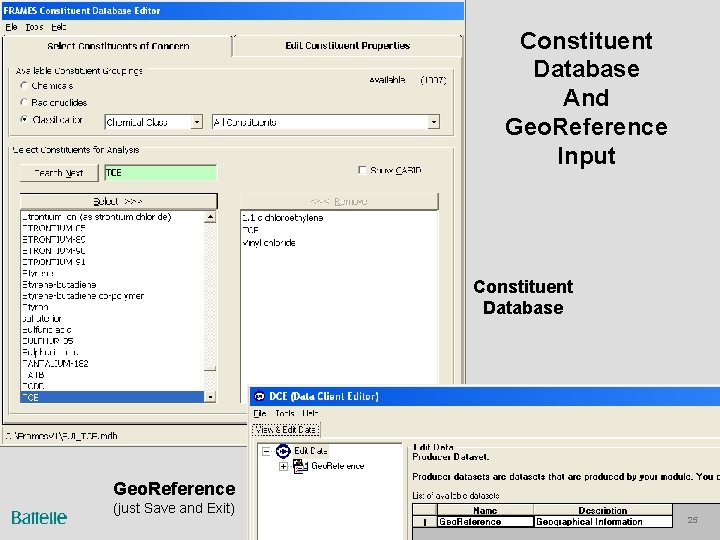Switch to Select Constituents of Concern tab
Screen dimensions: 720x540
(x=118, y=46)
